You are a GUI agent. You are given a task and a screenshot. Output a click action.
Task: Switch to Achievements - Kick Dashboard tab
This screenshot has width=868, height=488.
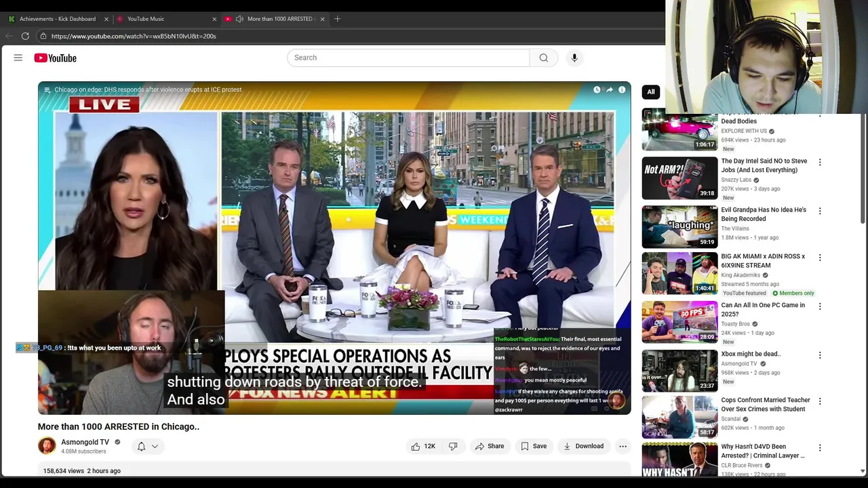(x=58, y=19)
